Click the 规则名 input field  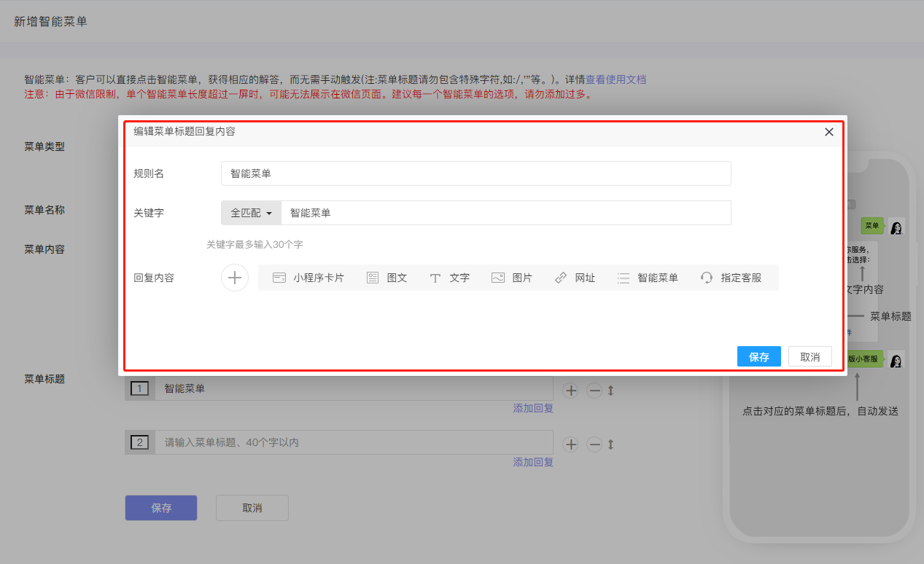(x=475, y=173)
